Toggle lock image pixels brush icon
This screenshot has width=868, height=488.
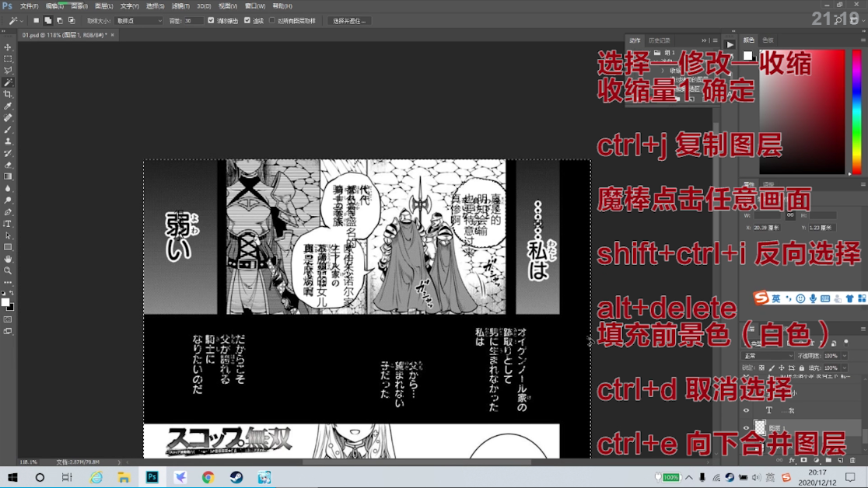[x=772, y=368]
